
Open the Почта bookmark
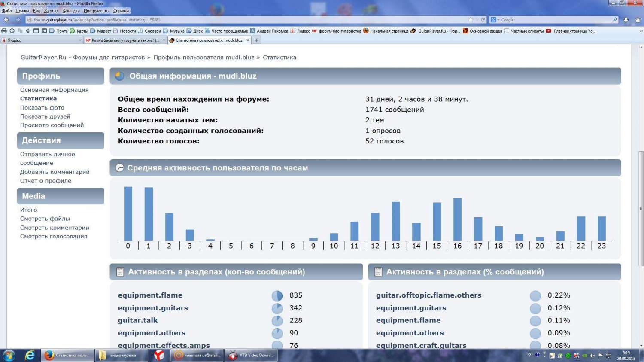[x=58, y=31]
